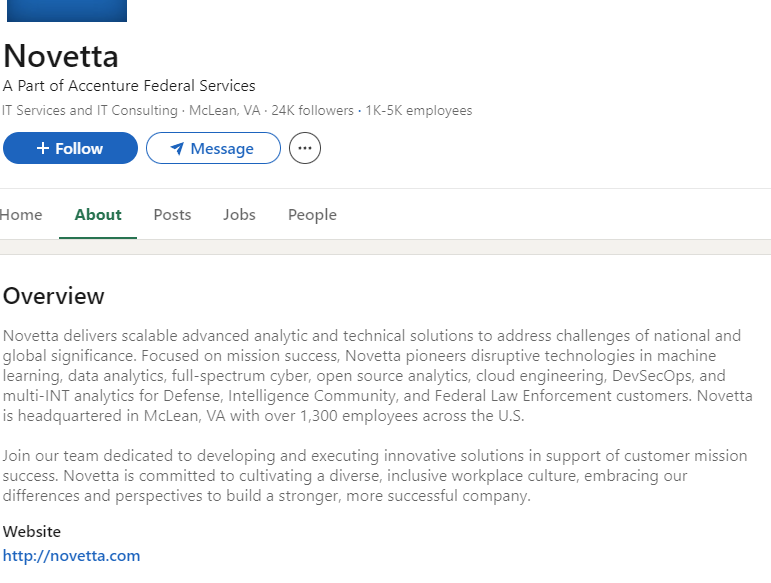
Task: Send a Message to Novetta
Action: pos(213,148)
